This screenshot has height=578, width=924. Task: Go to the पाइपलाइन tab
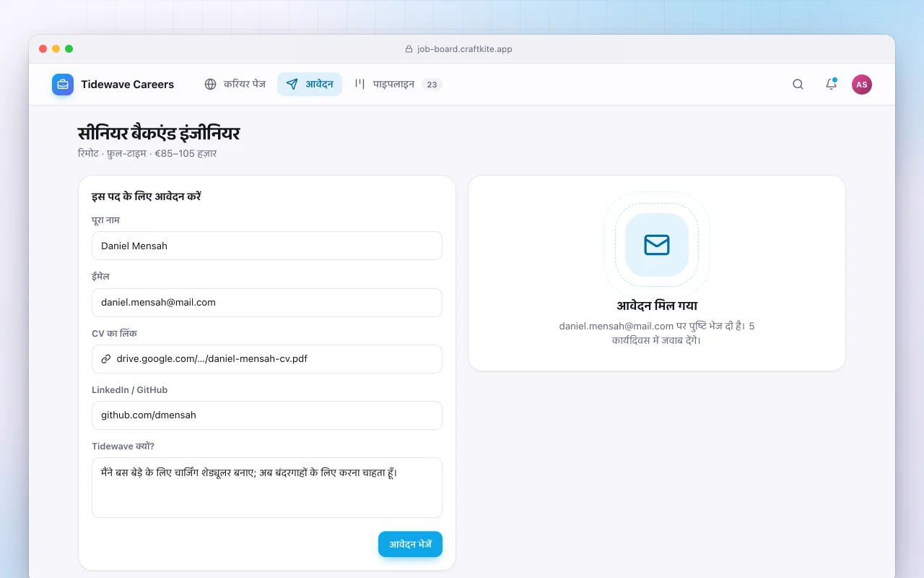(398, 85)
